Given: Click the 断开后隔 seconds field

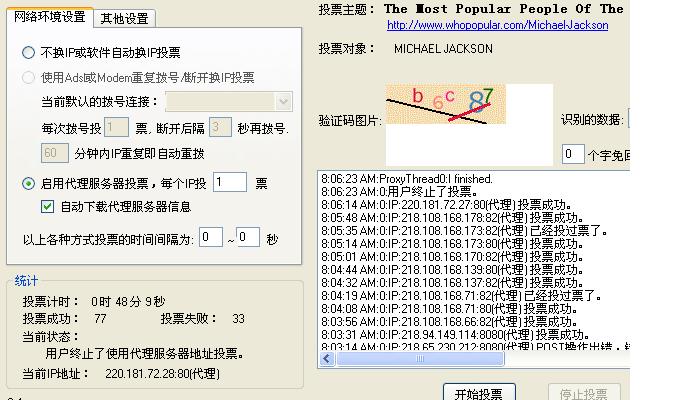Looking at the screenshot, I should (x=221, y=127).
